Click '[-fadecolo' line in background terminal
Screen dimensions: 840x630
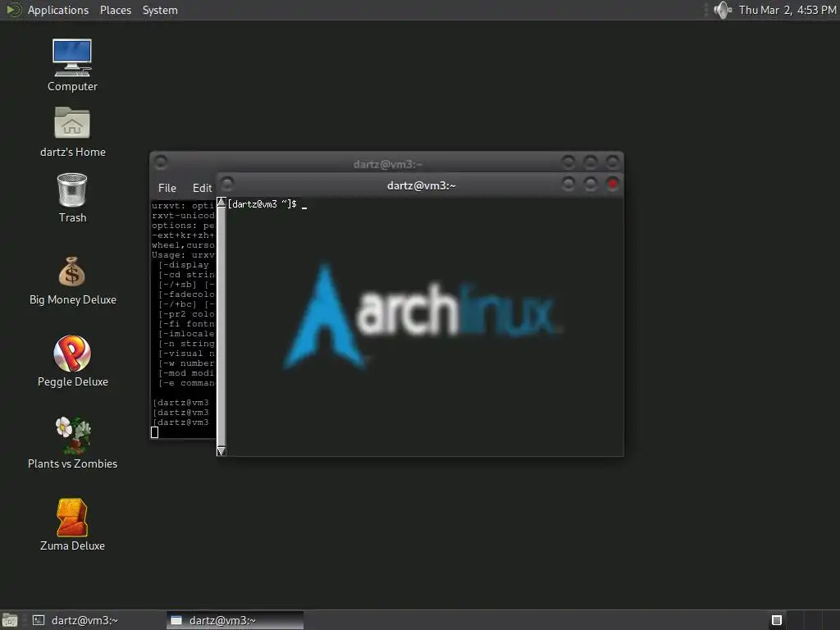click(x=186, y=294)
